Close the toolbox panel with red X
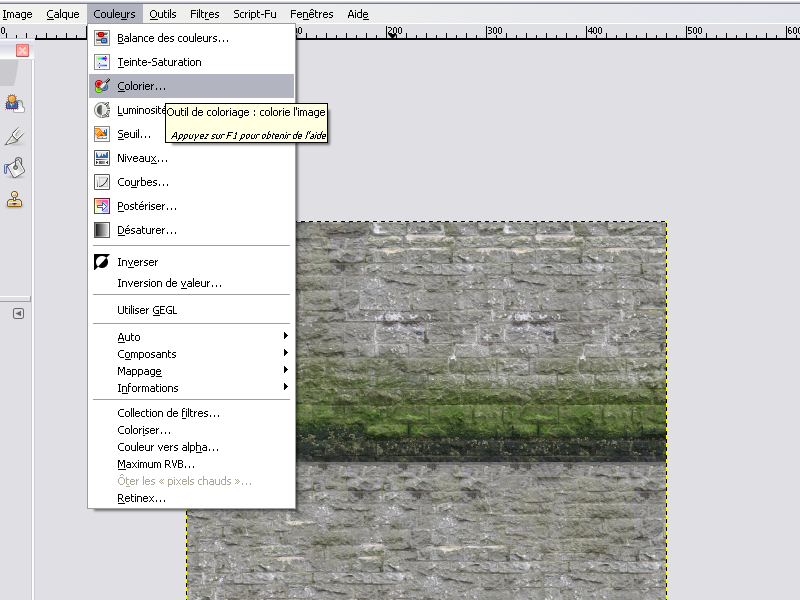 [x=22, y=50]
